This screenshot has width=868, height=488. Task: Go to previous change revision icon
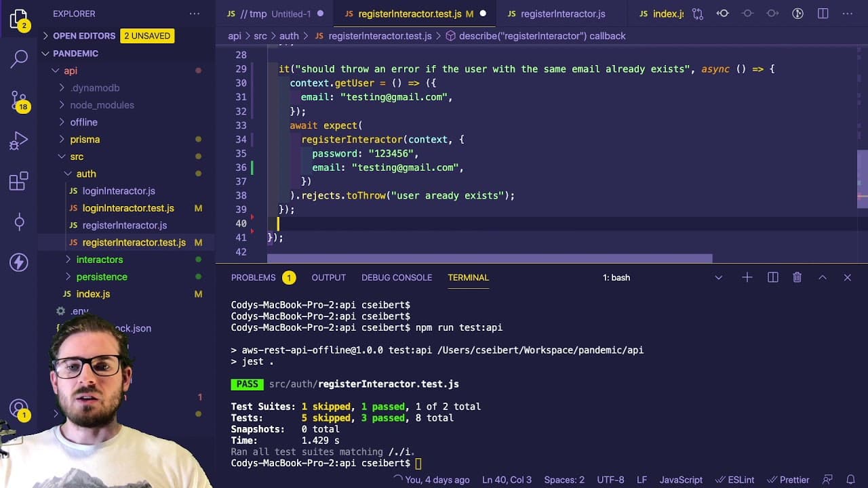click(723, 14)
